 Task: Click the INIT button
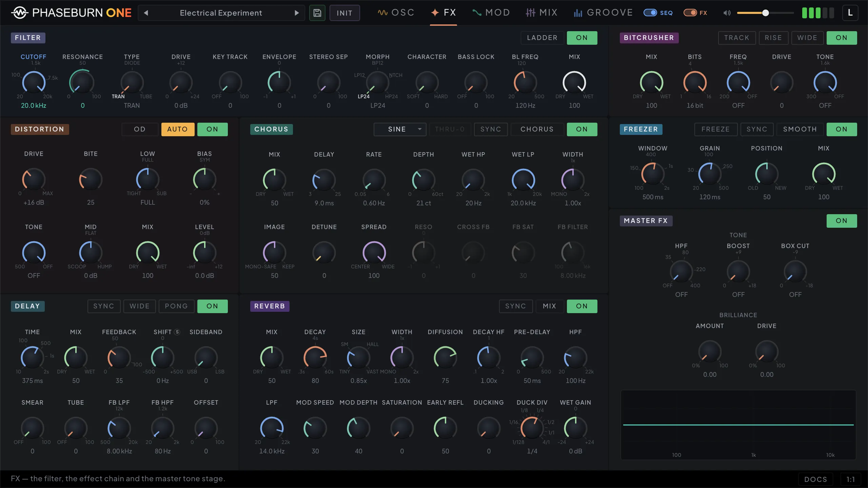pyautogui.click(x=344, y=13)
